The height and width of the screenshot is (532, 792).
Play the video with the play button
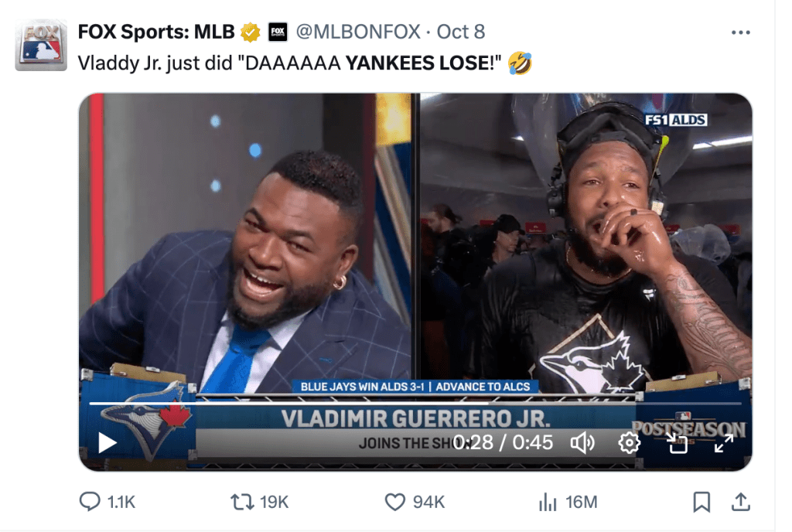point(107,442)
